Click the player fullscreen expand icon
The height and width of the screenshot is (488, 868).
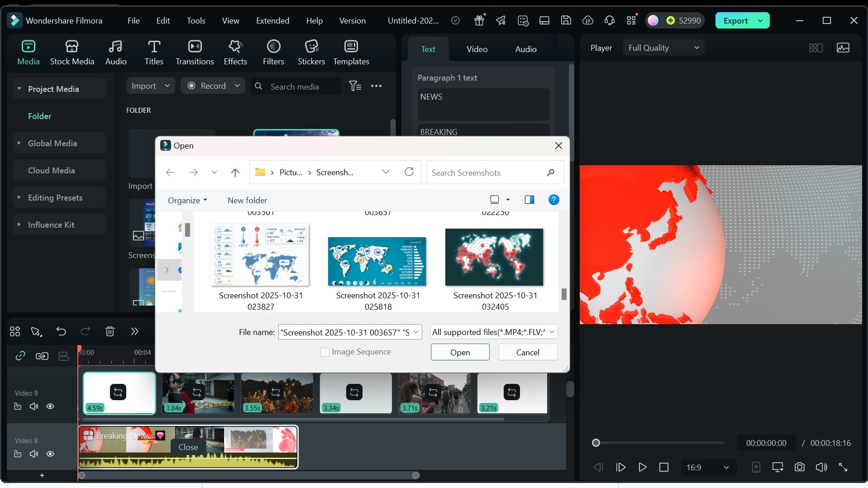pyautogui.click(x=843, y=467)
